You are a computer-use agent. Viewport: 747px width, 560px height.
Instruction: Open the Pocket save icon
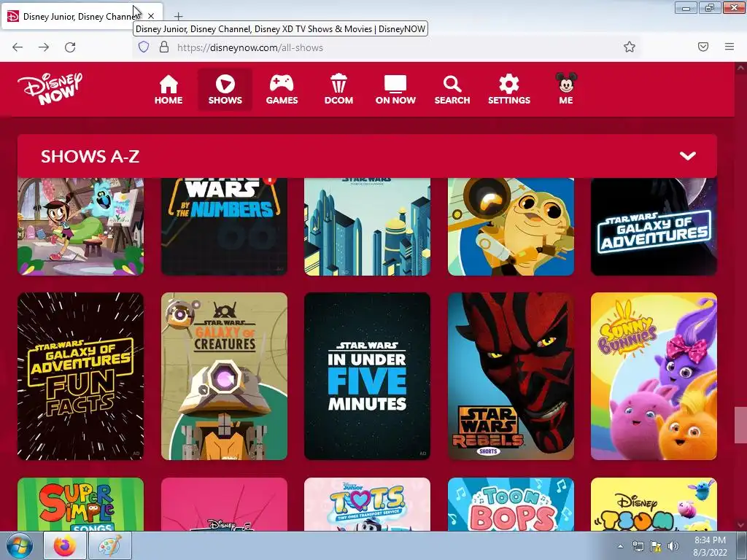703,47
